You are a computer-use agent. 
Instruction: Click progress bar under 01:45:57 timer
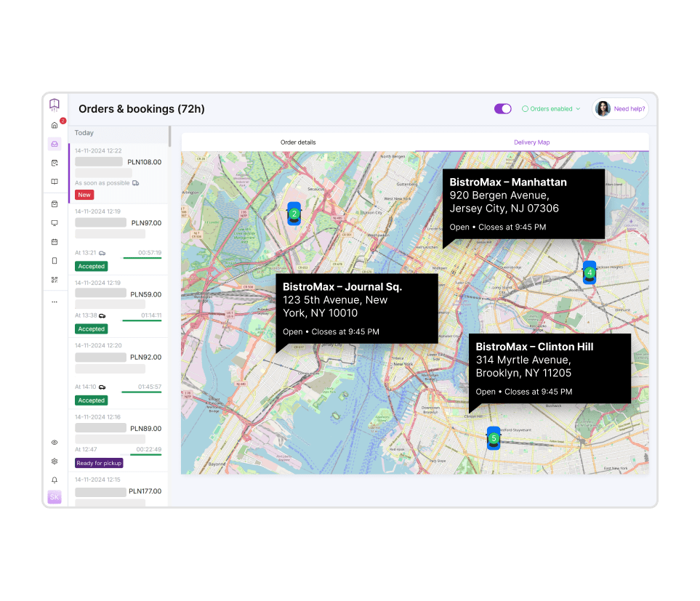click(x=142, y=392)
